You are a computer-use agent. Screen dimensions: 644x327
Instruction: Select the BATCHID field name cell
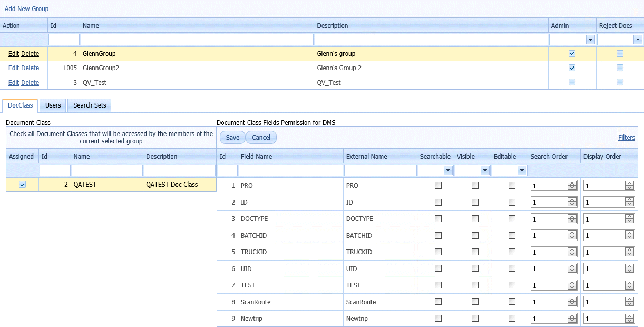[x=290, y=236]
